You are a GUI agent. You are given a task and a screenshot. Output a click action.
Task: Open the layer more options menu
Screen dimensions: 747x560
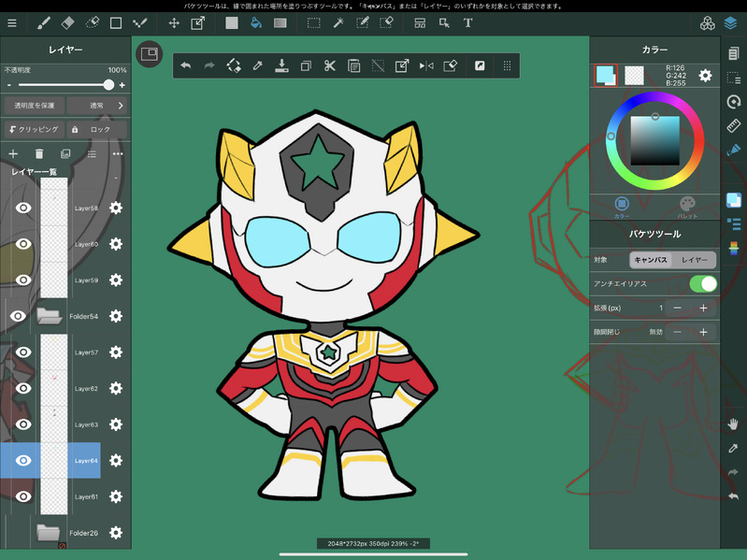(118, 153)
